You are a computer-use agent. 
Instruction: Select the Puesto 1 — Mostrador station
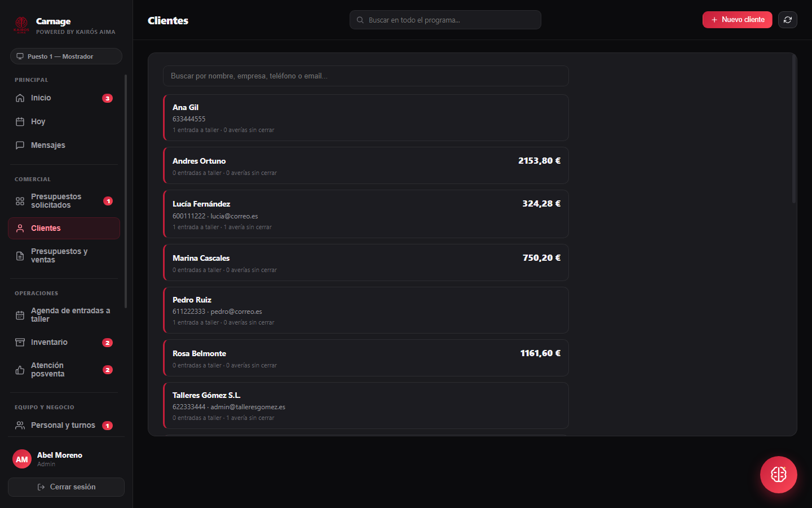[x=66, y=56]
